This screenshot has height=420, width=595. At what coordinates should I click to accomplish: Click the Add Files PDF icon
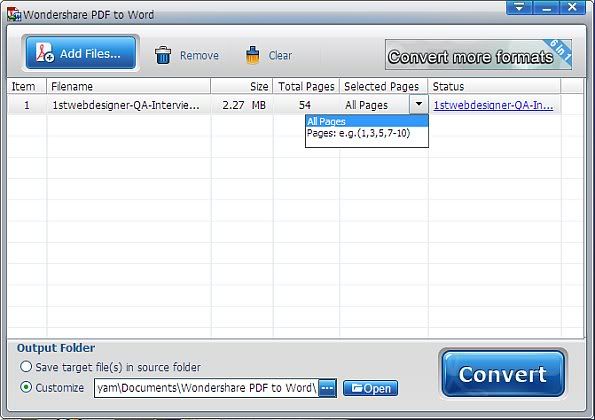point(45,52)
